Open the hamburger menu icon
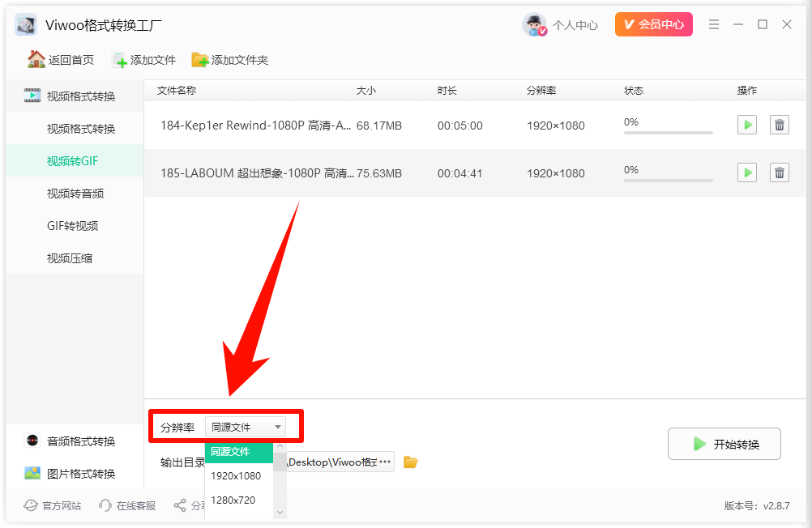Screen dimensions: 812x528 pos(714,24)
